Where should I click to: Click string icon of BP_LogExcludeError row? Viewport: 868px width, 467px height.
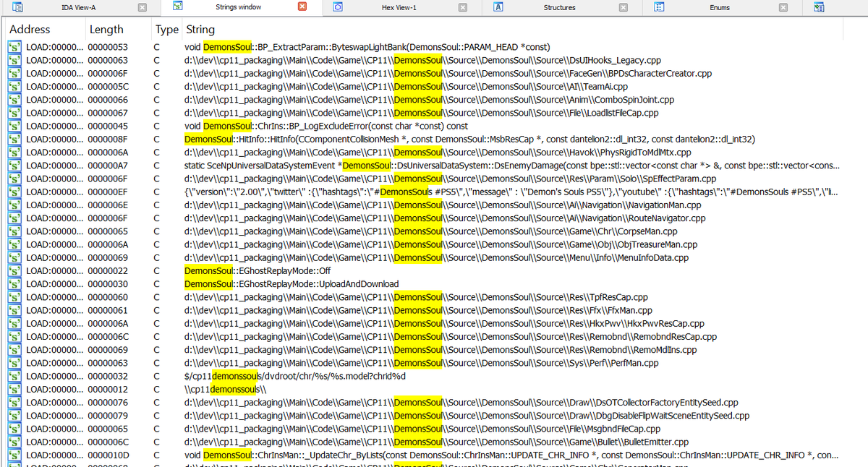(x=14, y=126)
